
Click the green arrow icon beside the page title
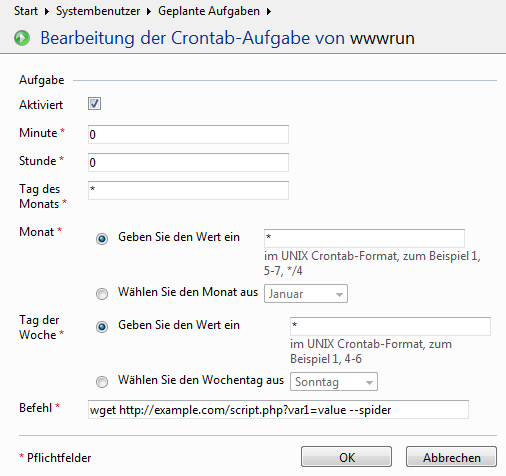(x=22, y=38)
